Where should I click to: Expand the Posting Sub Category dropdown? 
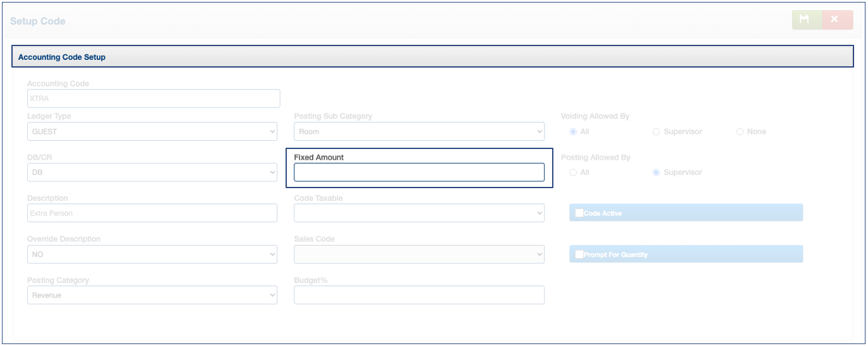pos(419,131)
